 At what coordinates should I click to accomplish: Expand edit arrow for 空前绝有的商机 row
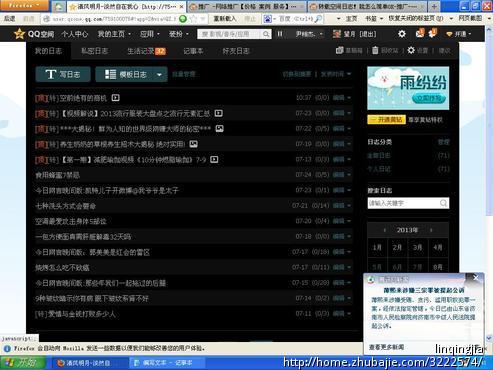coord(349,98)
